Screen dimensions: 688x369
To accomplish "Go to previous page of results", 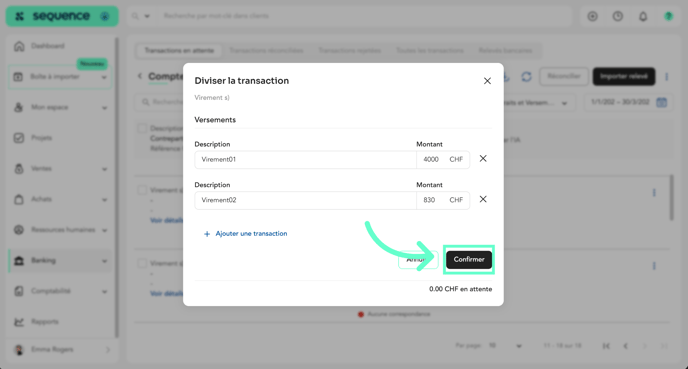I will point(625,346).
